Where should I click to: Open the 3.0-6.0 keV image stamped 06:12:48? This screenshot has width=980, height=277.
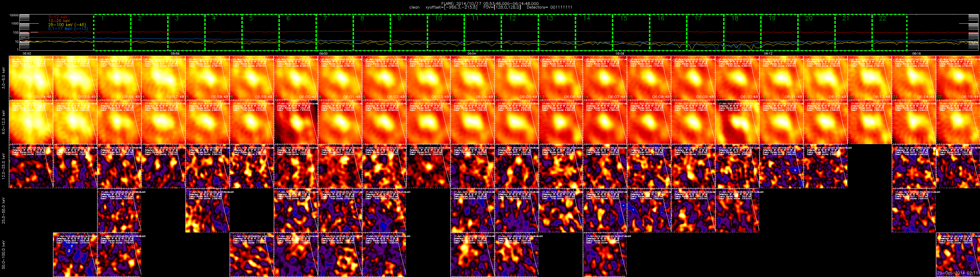(x=825, y=78)
